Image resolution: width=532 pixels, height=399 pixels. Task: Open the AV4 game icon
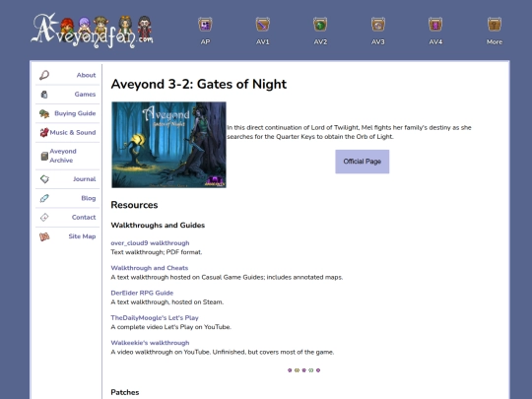pos(435,25)
